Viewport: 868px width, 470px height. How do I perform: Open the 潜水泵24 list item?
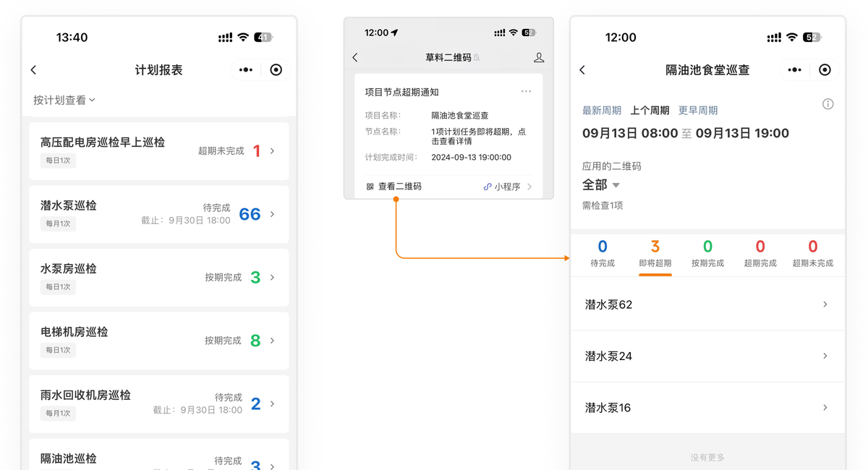[x=707, y=356]
